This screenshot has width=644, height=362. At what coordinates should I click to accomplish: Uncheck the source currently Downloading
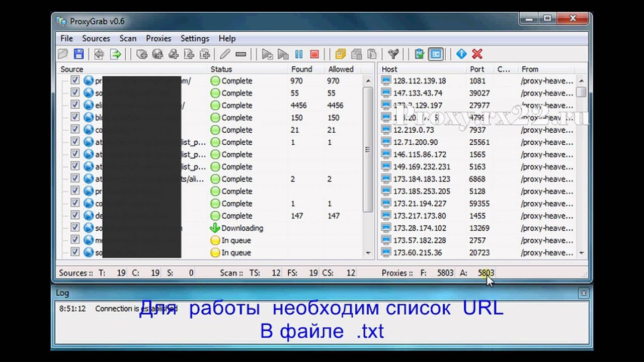pyautogui.click(x=75, y=228)
